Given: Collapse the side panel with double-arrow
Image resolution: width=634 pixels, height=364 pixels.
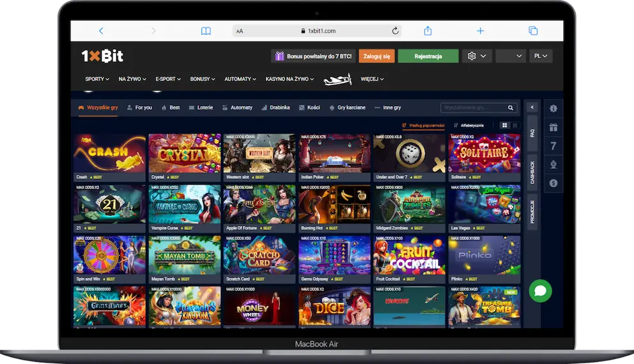Looking at the screenshot, I should click(x=532, y=107).
